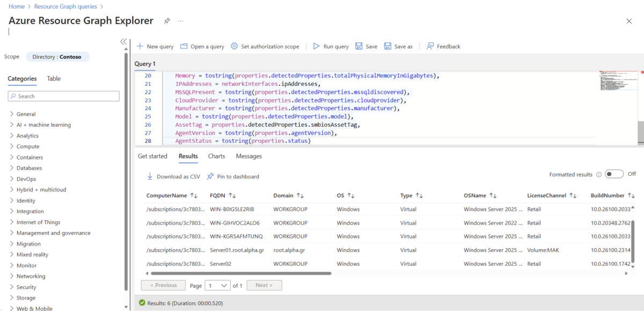
Task: Click editor line 28 AgentStatus
Action: tap(243, 141)
